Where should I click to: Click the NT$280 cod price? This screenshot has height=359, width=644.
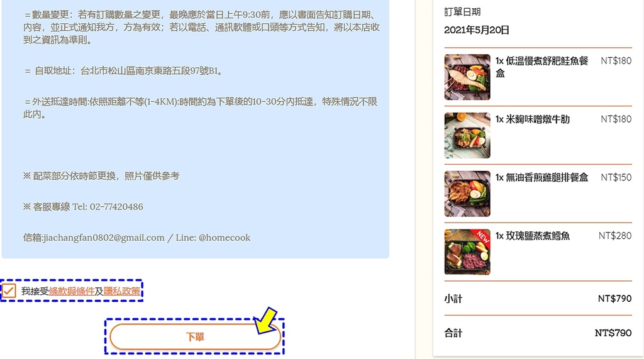pyautogui.click(x=615, y=236)
